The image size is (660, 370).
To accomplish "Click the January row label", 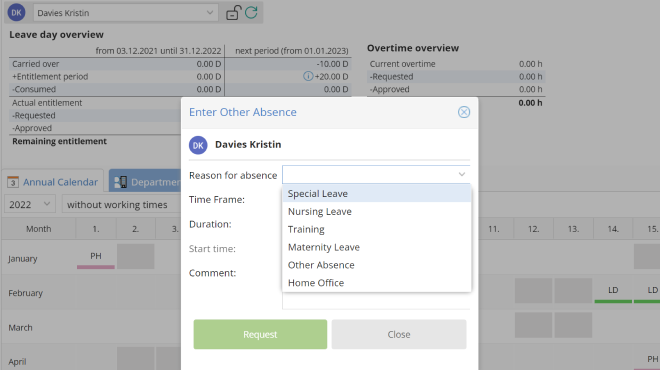I will (x=22, y=258).
